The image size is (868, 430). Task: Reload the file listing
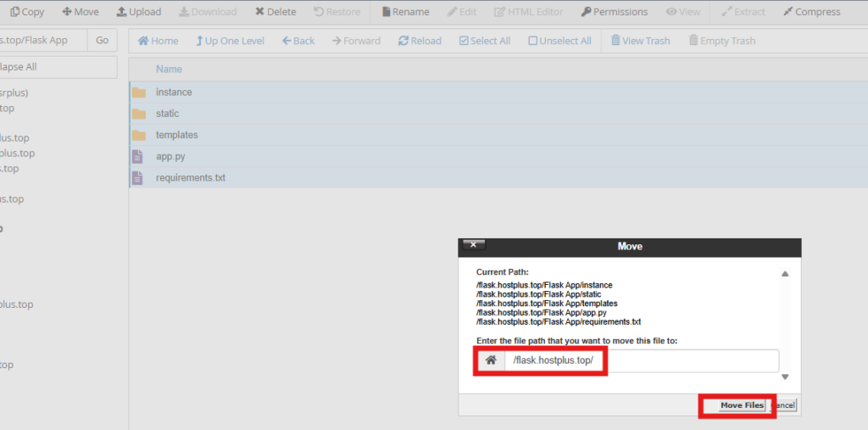(x=420, y=41)
